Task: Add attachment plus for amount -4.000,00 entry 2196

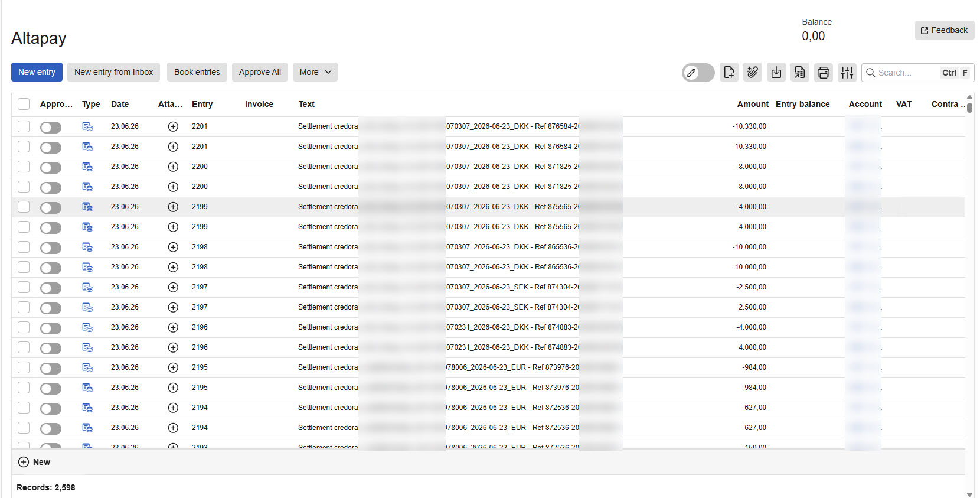Action: [173, 327]
